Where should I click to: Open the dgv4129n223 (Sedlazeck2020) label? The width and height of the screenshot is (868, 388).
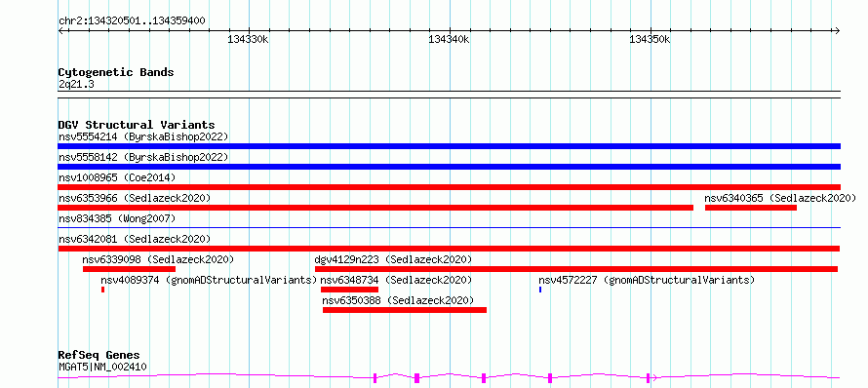393,259
